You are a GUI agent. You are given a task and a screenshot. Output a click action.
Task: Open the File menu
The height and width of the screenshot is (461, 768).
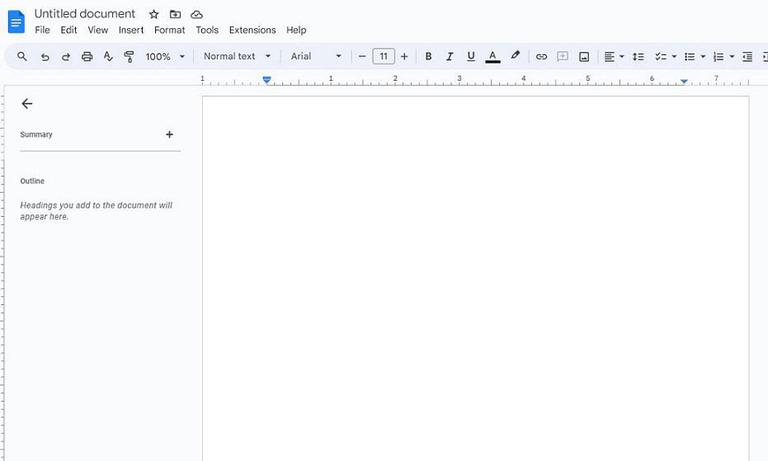point(42,30)
